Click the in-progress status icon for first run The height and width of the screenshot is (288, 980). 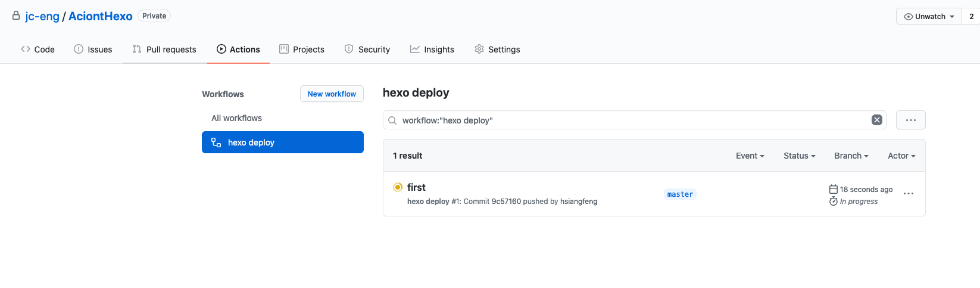pos(398,187)
